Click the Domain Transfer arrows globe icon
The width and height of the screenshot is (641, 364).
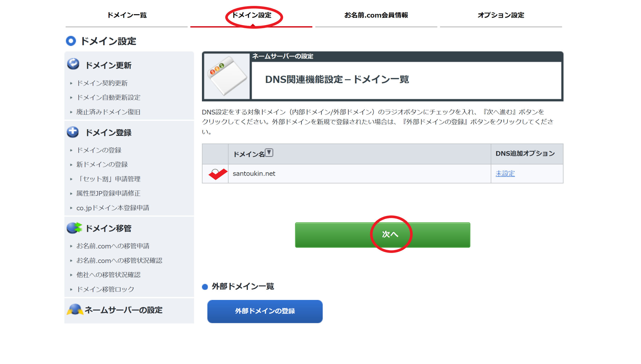click(x=74, y=228)
